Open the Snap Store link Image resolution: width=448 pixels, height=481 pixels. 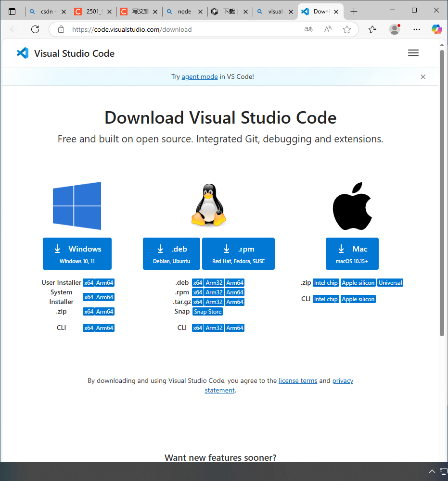click(207, 311)
